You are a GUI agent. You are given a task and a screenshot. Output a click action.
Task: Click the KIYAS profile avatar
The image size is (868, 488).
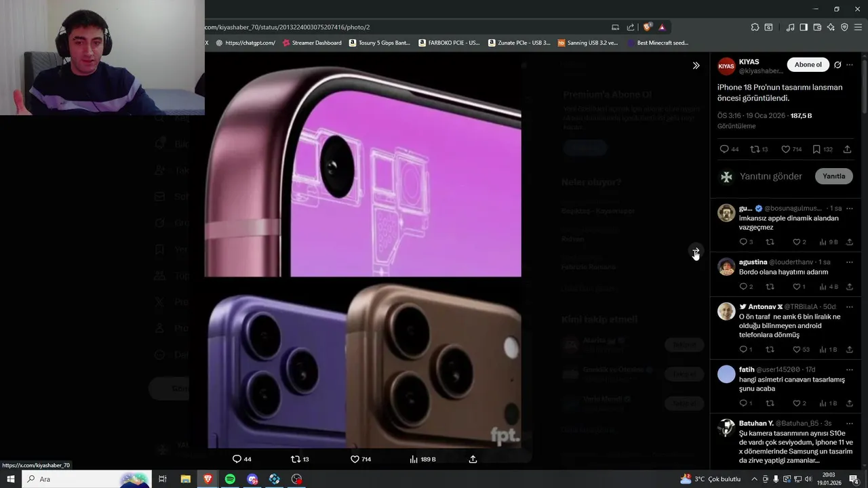pyautogui.click(x=726, y=66)
